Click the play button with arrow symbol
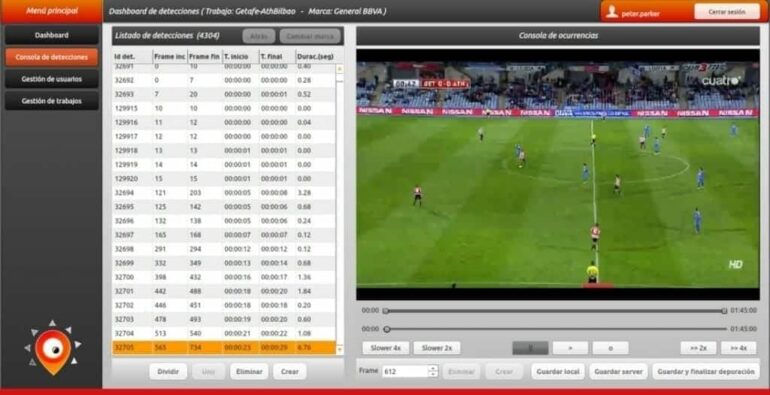This screenshot has height=395, width=770. pyautogui.click(x=570, y=348)
